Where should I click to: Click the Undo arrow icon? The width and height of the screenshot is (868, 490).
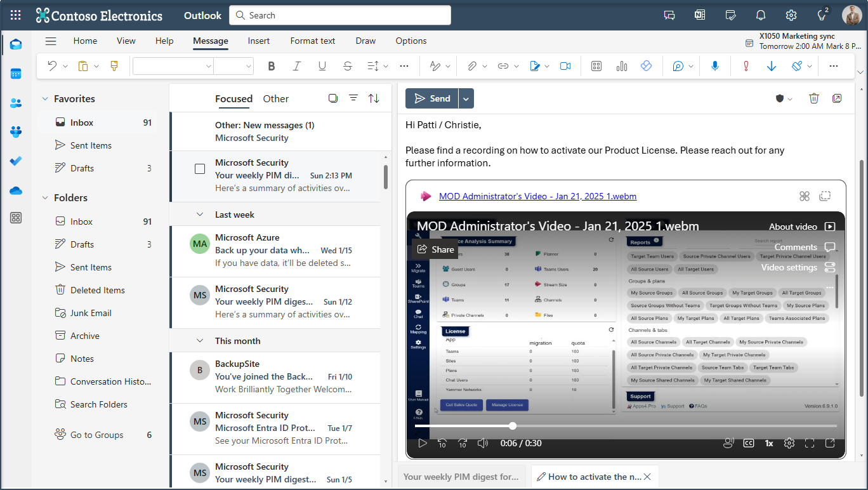click(52, 66)
